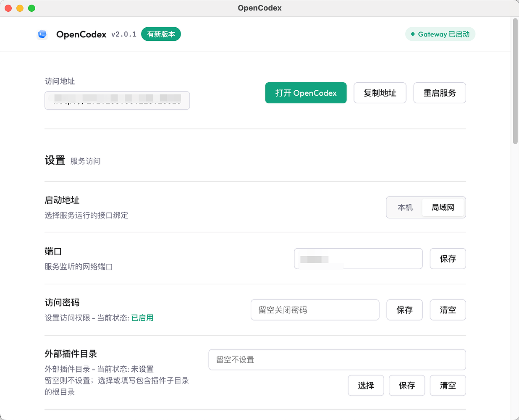Click the 选择服务运行的接口绑定 description

pos(86,215)
